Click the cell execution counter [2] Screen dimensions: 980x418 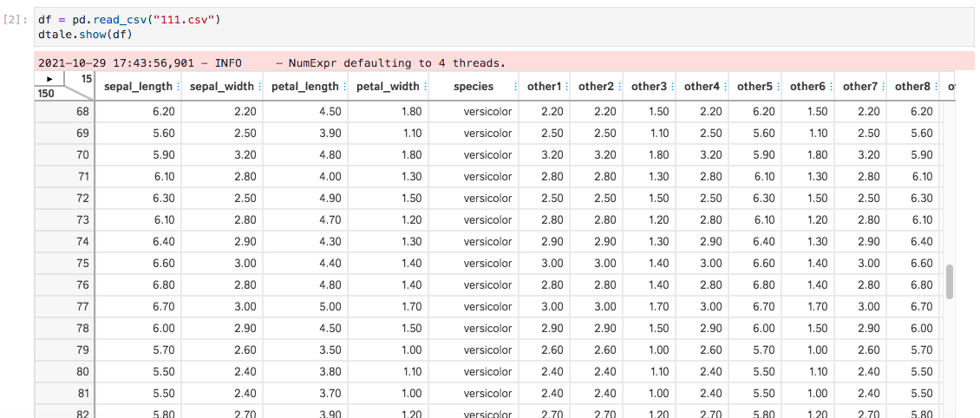coord(16,19)
